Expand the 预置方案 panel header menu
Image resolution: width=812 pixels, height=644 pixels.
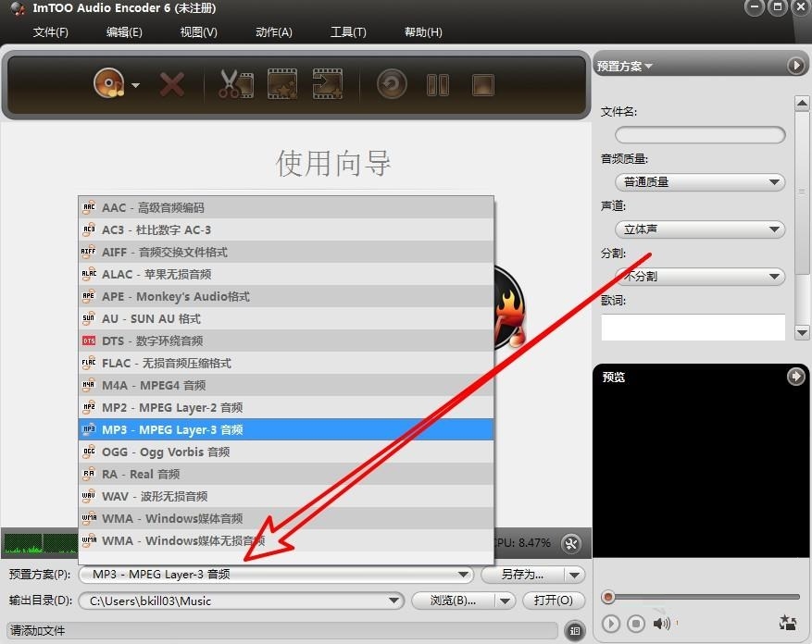tap(625, 67)
